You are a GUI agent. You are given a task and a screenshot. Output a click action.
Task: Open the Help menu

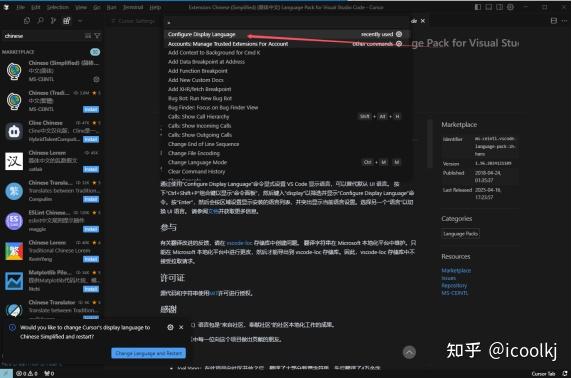pyautogui.click(x=155, y=7)
